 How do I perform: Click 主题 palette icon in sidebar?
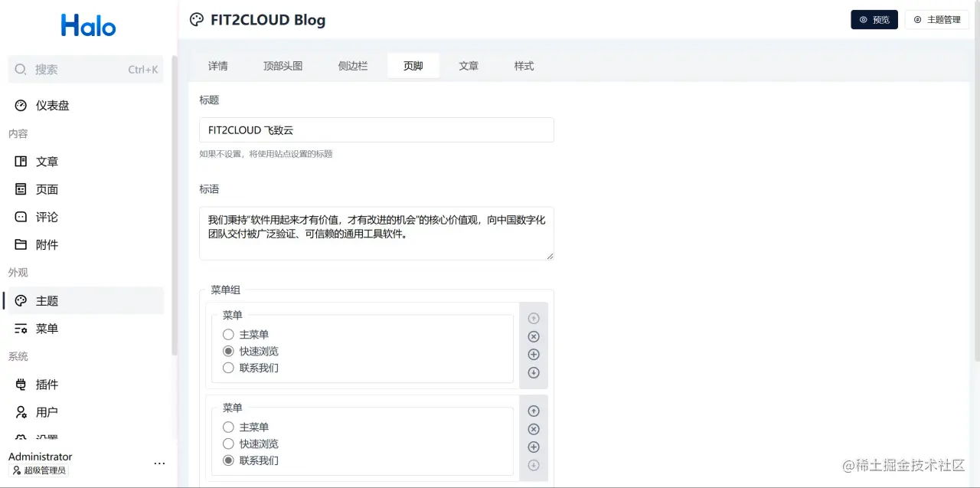(x=21, y=300)
